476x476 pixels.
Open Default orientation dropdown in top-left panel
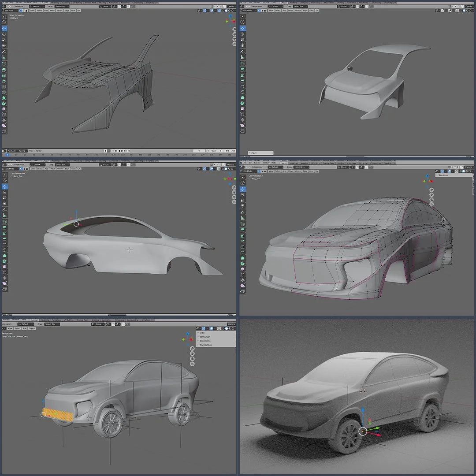pyautogui.click(x=37, y=6)
